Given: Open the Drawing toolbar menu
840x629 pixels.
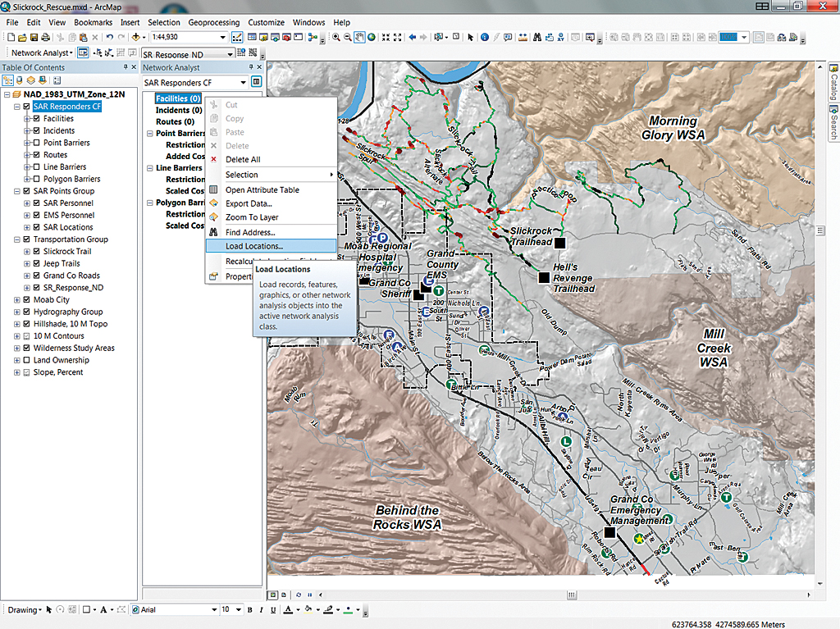Looking at the screenshot, I should [25, 609].
